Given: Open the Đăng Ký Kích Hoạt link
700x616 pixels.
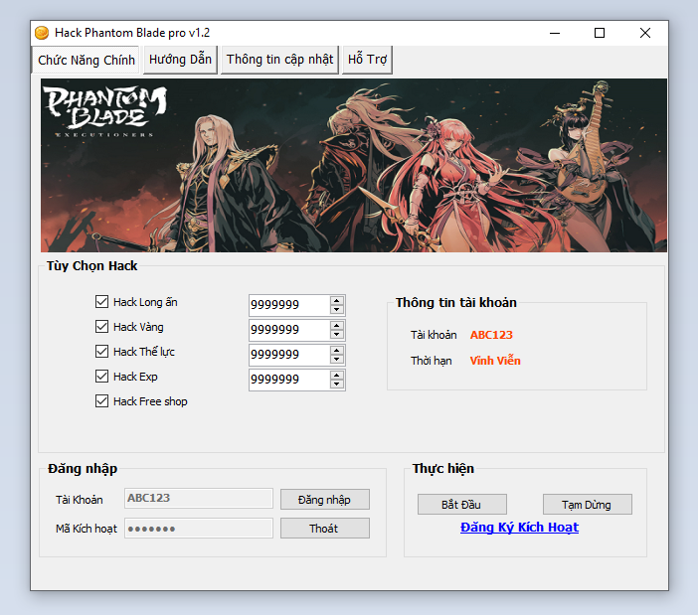Looking at the screenshot, I should pos(519,528).
